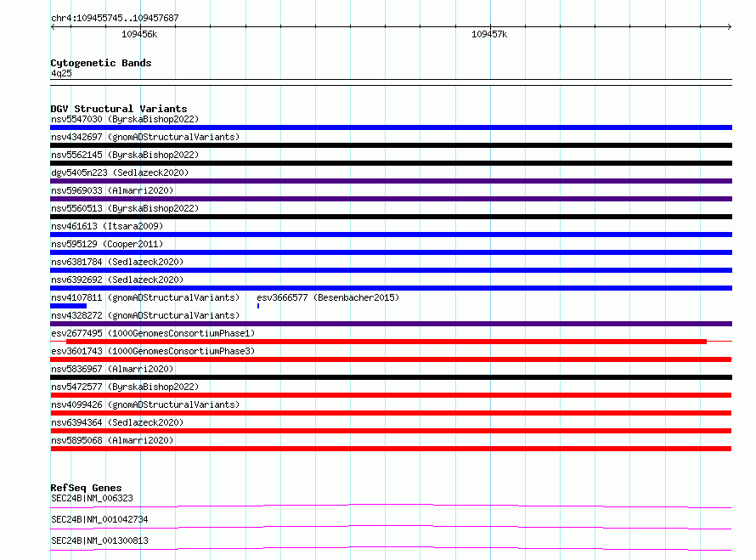Viewport: 756px width, 560px height.
Task: Select red bar under nsv5895068
Action: (391, 449)
